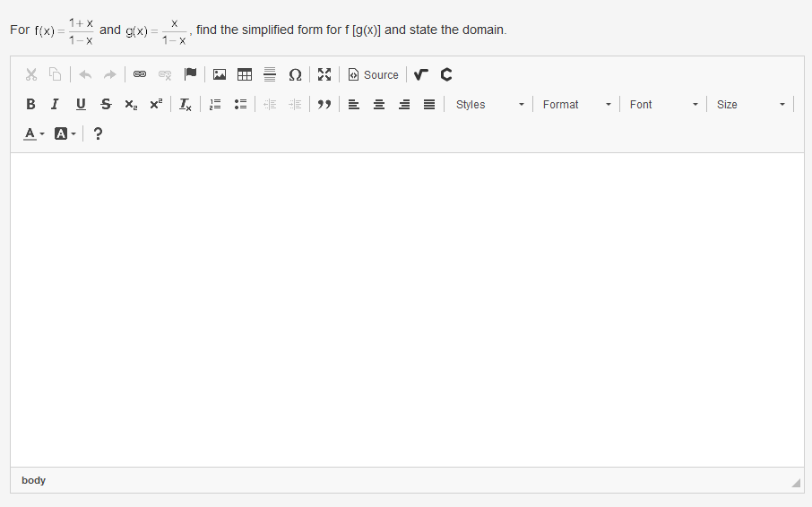Viewport: 812px width, 507px height.
Task: Switch to Source view
Action: coord(374,74)
